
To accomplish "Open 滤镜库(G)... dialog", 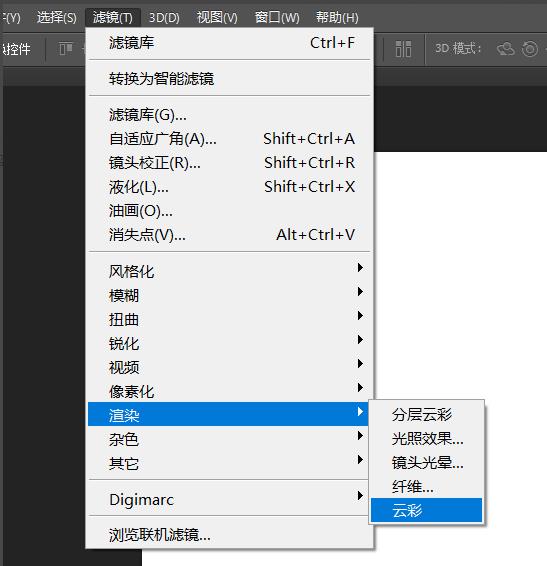I will pos(229,115).
